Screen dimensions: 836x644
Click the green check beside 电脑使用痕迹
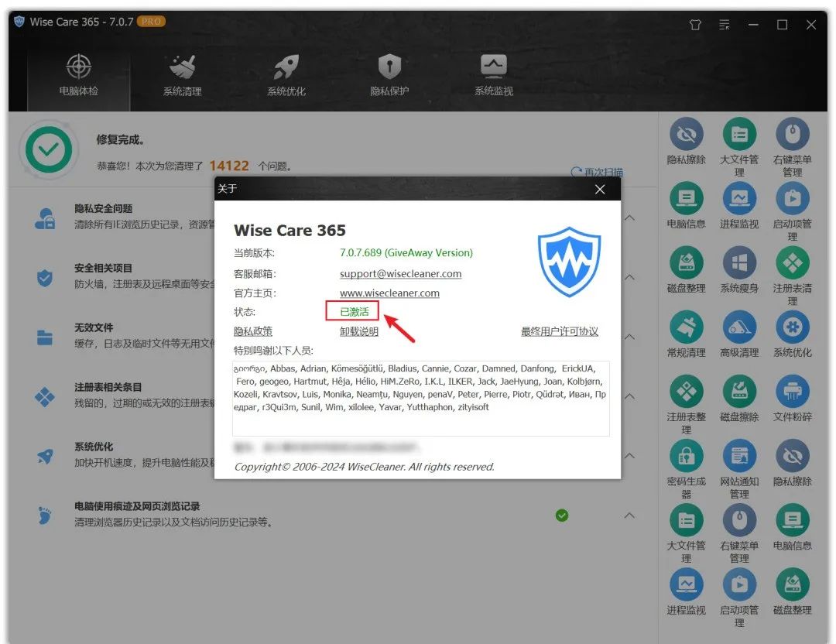562,516
